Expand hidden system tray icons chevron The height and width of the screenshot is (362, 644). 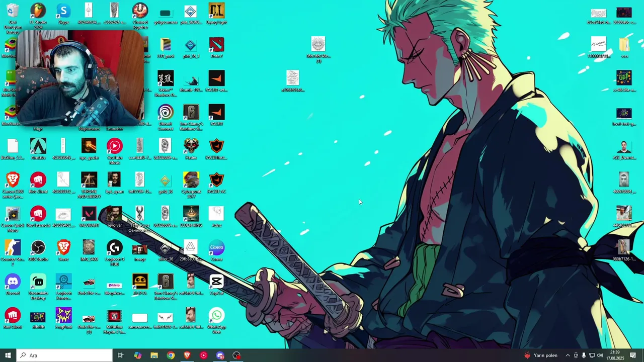[568, 355]
